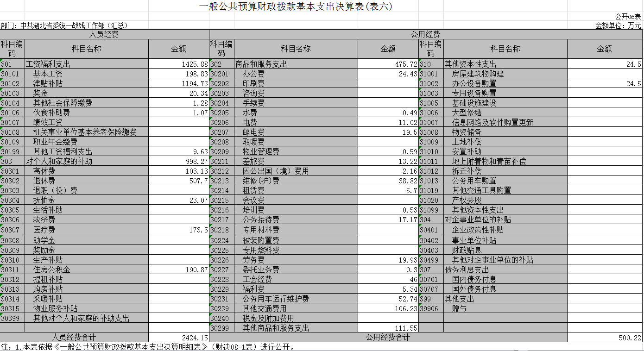
Task: Select amount 1425.88 cell
Action: (x=179, y=64)
